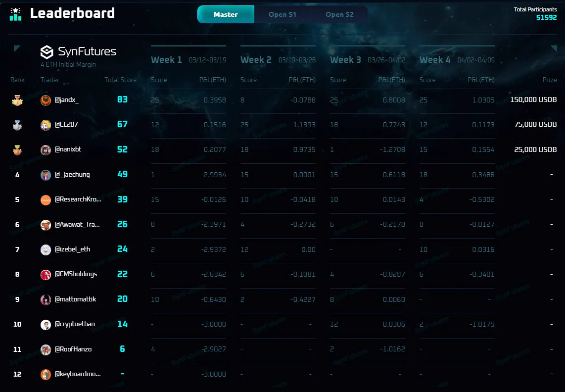Click the silver medal rank icon

coord(17,125)
